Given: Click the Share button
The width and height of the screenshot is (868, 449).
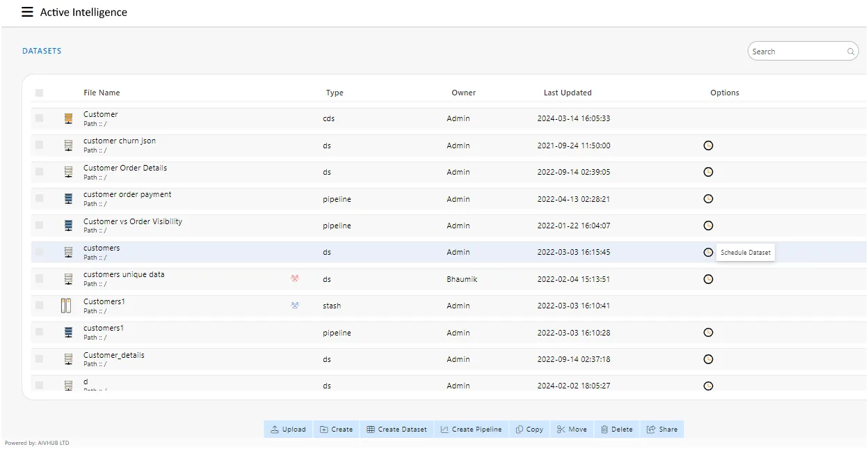Looking at the screenshot, I should (662, 430).
